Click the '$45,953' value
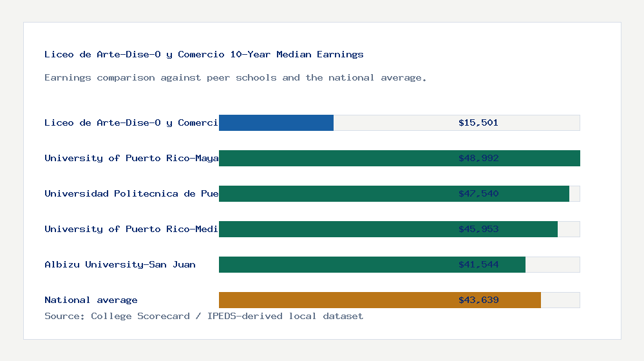 tap(478, 229)
